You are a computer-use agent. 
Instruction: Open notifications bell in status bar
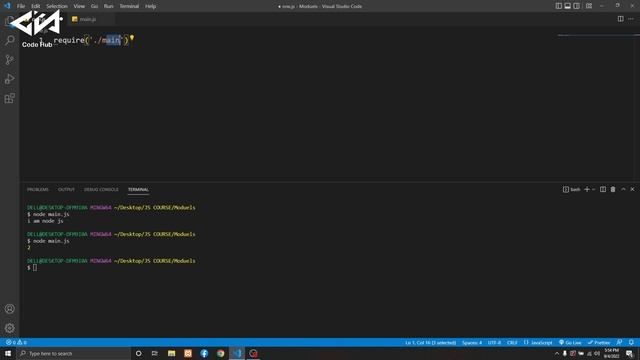pyautogui.click(x=631, y=342)
